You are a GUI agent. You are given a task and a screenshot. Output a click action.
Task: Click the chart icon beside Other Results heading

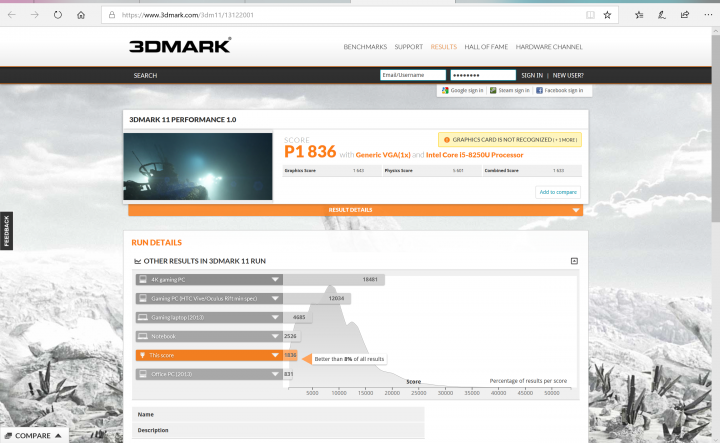click(137, 261)
